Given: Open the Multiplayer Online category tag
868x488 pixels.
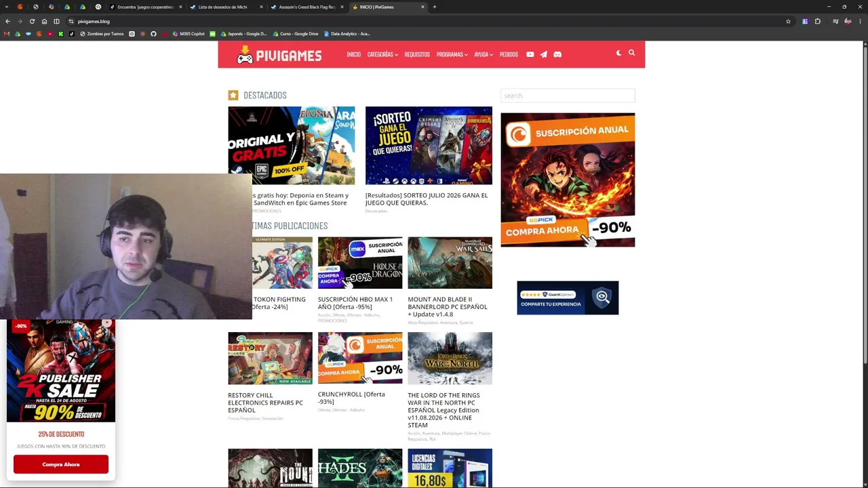Looking at the screenshot, I should point(460,433).
